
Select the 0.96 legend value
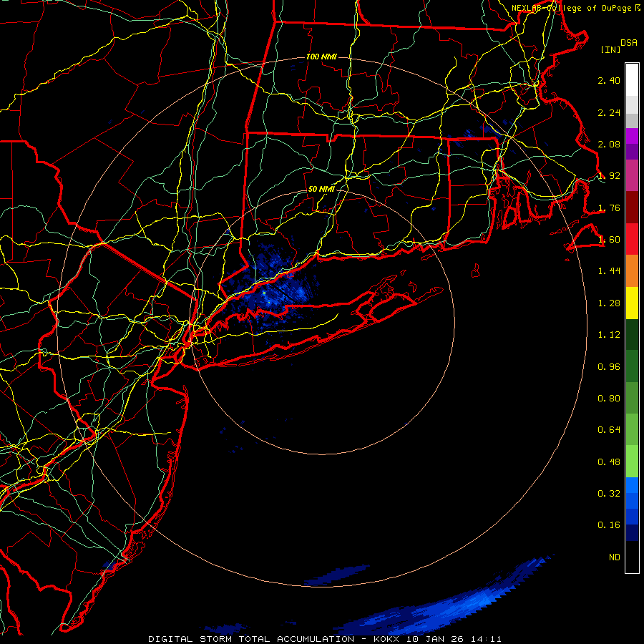[609, 367]
